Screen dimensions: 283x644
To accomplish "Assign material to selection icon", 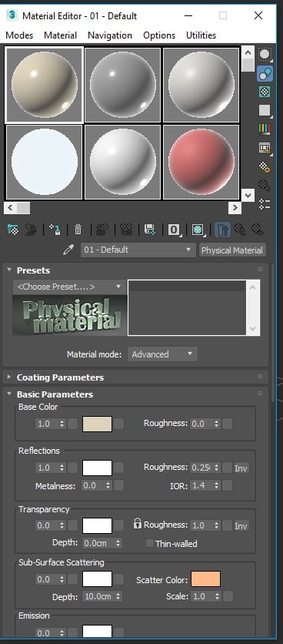I will click(x=55, y=230).
